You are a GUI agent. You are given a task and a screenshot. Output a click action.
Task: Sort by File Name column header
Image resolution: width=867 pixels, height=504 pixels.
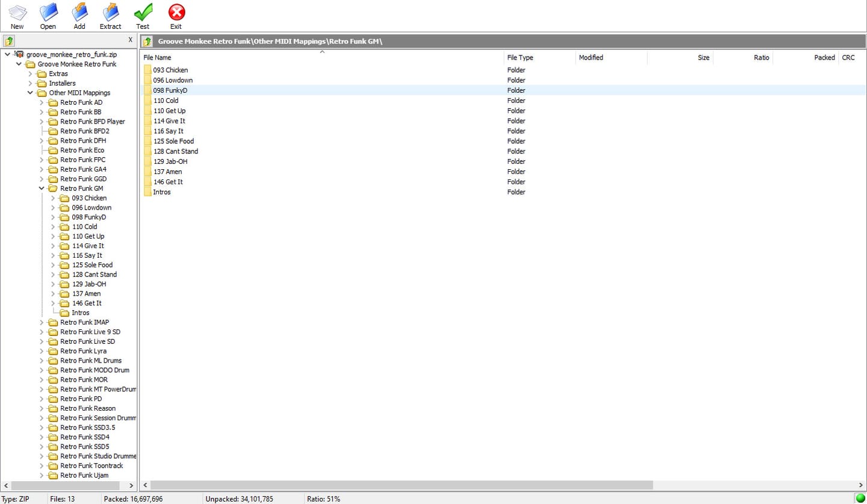tap(322, 57)
